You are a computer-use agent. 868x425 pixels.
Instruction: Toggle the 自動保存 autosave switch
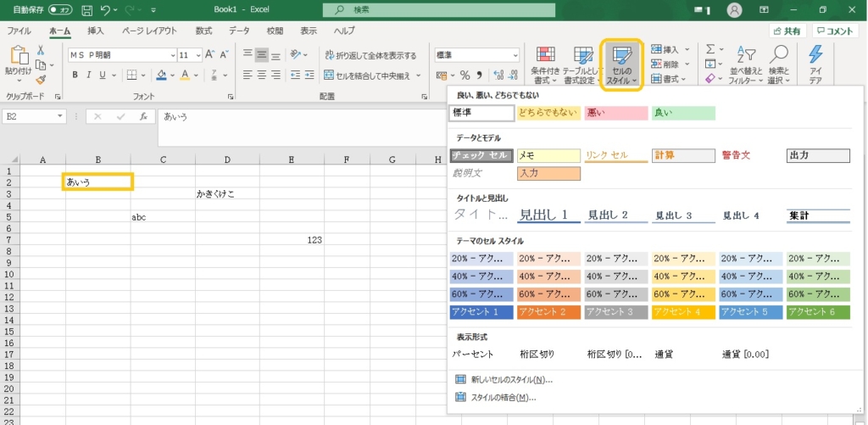coord(60,10)
